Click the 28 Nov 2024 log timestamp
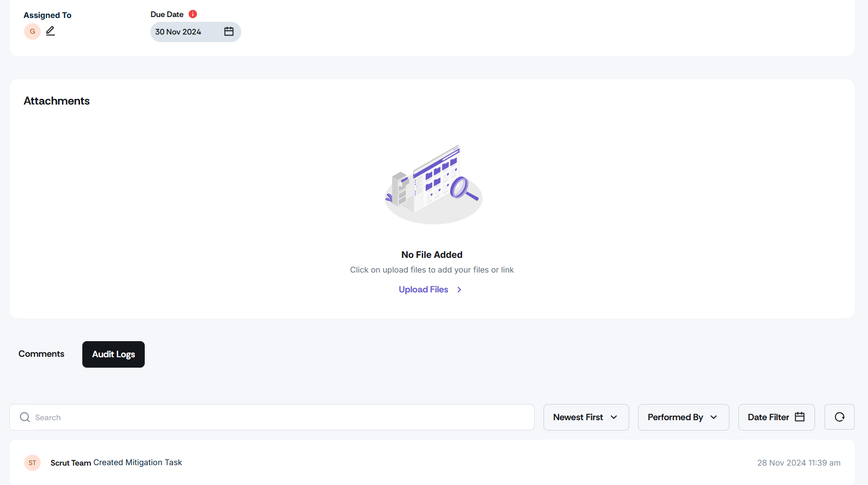The height and width of the screenshot is (485, 868). (x=799, y=463)
